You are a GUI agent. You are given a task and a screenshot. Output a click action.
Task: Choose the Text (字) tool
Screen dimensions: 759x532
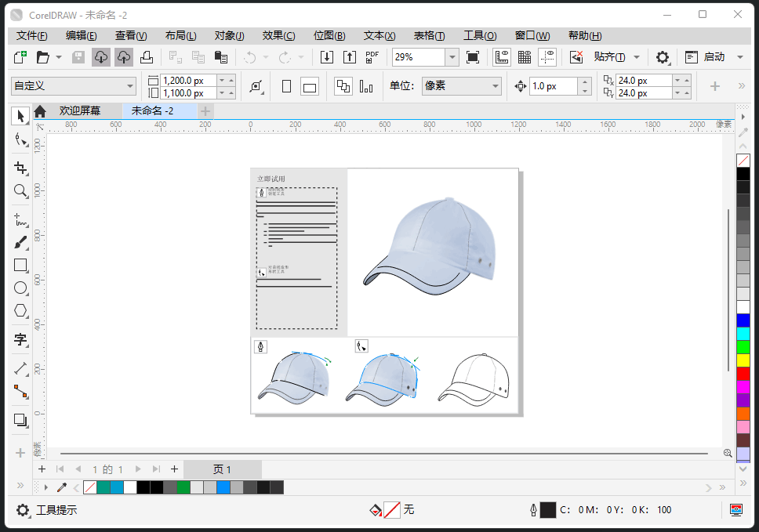pos(20,339)
